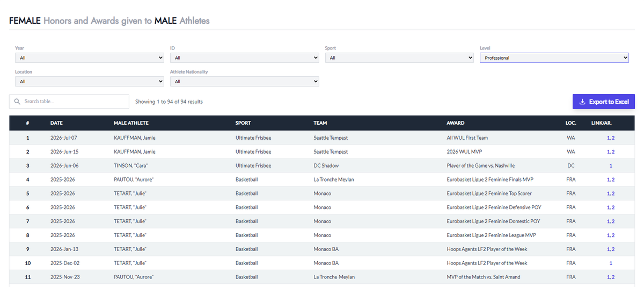Open the ID filter dropdown
The image size is (644, 287).
(245, 58)
